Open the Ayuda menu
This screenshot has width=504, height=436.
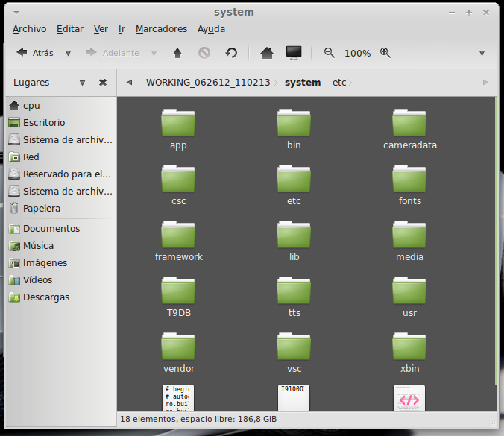coord(211,29)
